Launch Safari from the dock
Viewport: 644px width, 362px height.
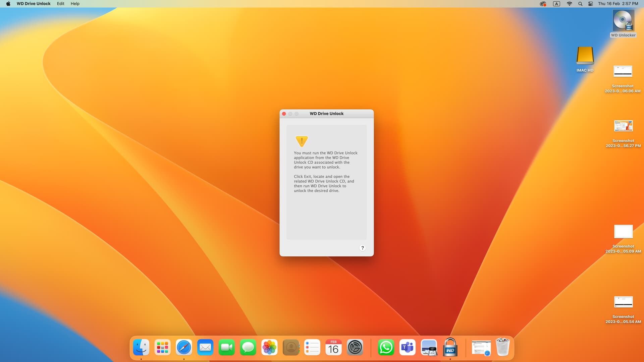[x=184, y=348]
